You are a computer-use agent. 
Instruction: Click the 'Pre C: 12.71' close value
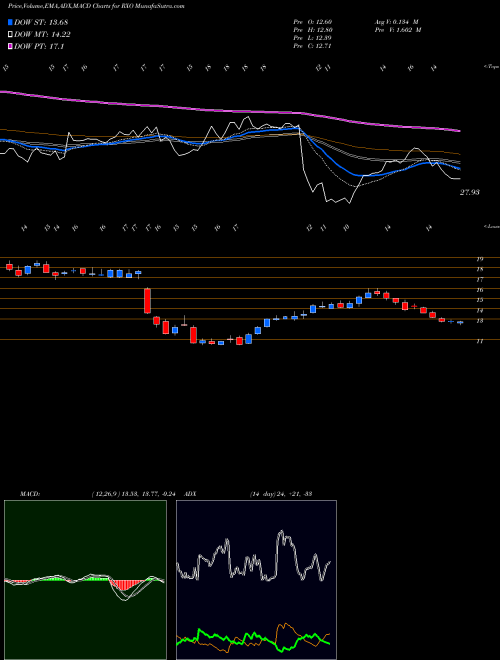coord(313,46)
